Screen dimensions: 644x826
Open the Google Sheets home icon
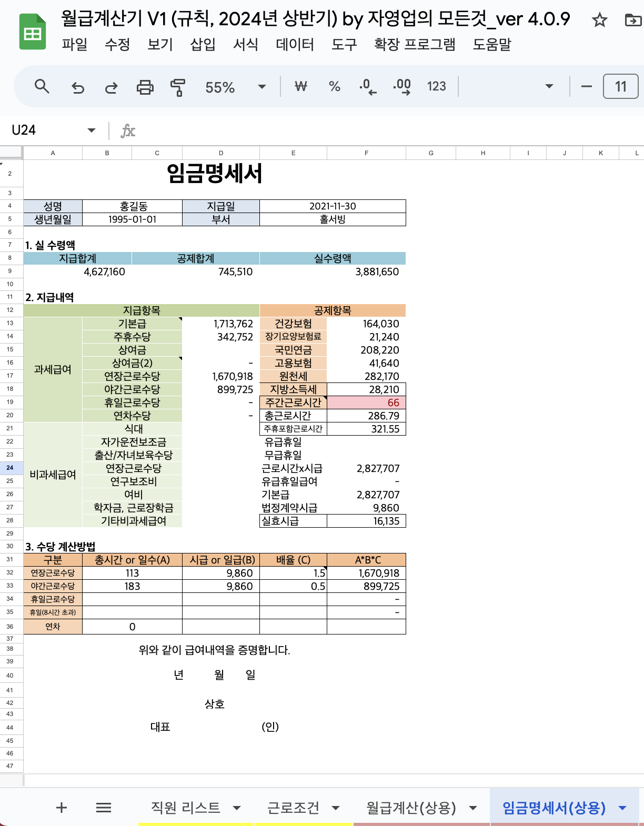click(33, 33)
